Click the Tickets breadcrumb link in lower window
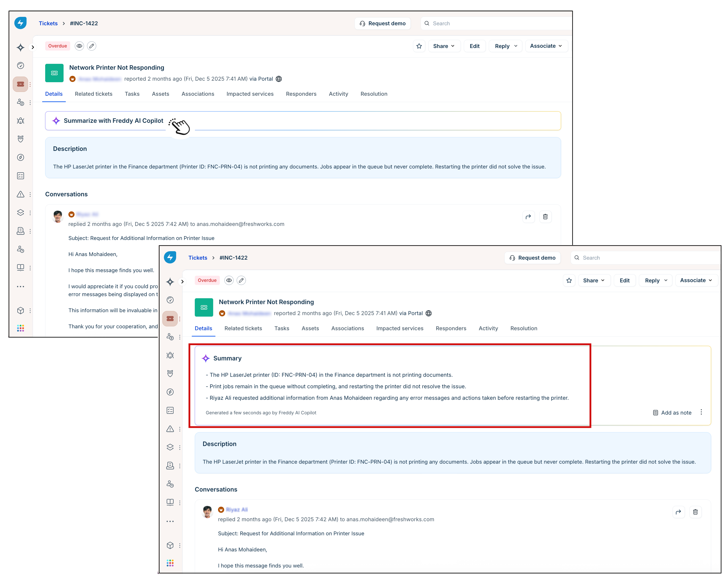This screenshot has height=580, width=728. tap(198, 258)
